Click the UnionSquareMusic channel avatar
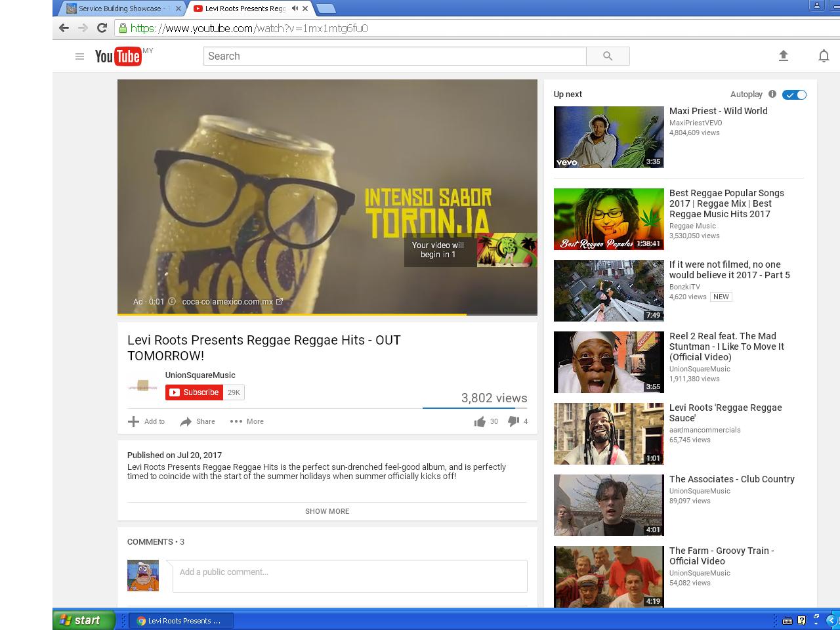Image resolution: width=840 pixels, height=630 pixels. (x=142, y=387)
